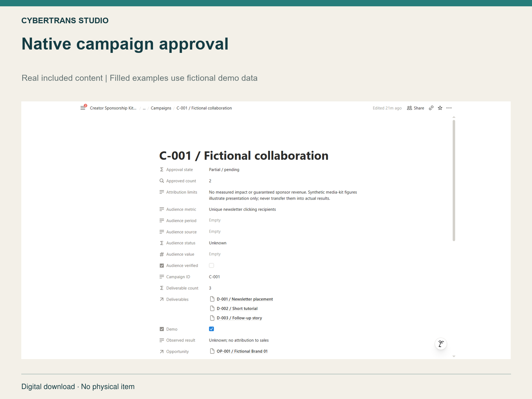The height and width of the screenshot is (399, 532).
Task: Click the vertical scrollbar thumb
Action: (454, 180)
